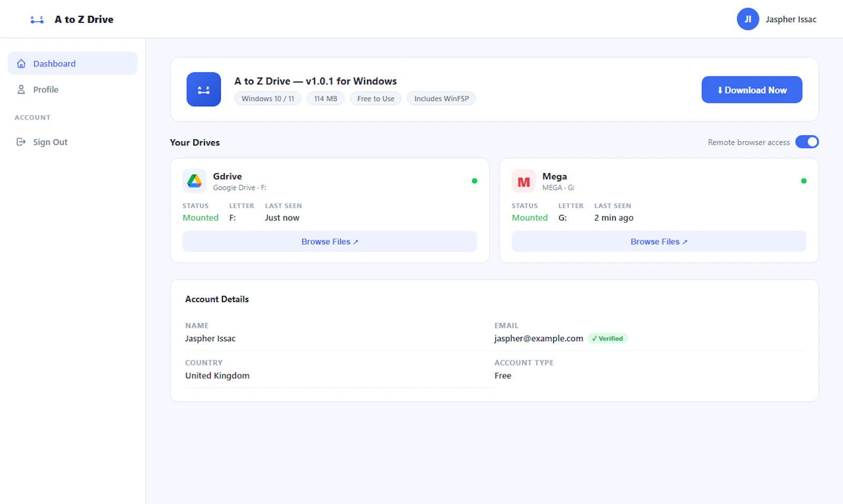This screenshot has width=843, height=504.
Task: Click the blue app icon in download card
Action: coord(203,90)
